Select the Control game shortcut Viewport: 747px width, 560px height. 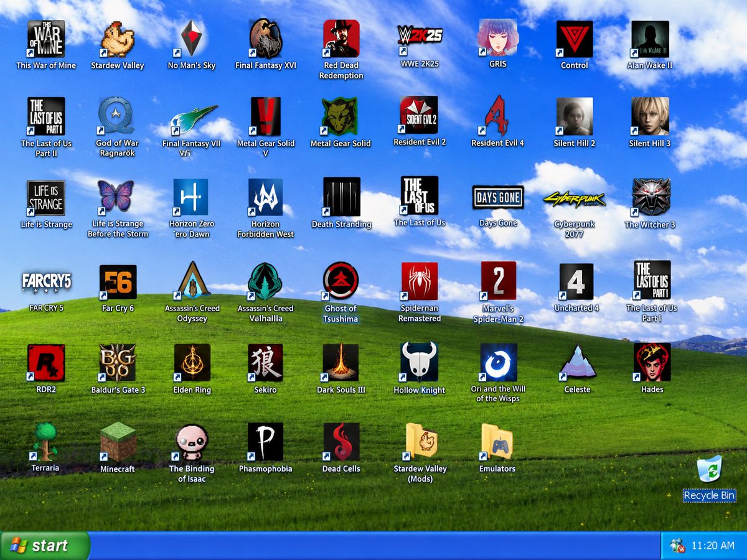pyautogui.click(x=574, y=39)
